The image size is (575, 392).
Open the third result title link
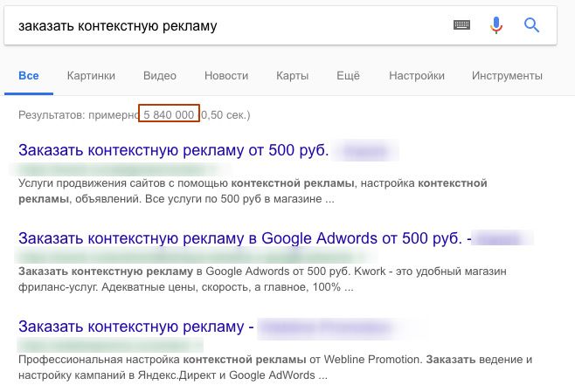coord(135,327)
